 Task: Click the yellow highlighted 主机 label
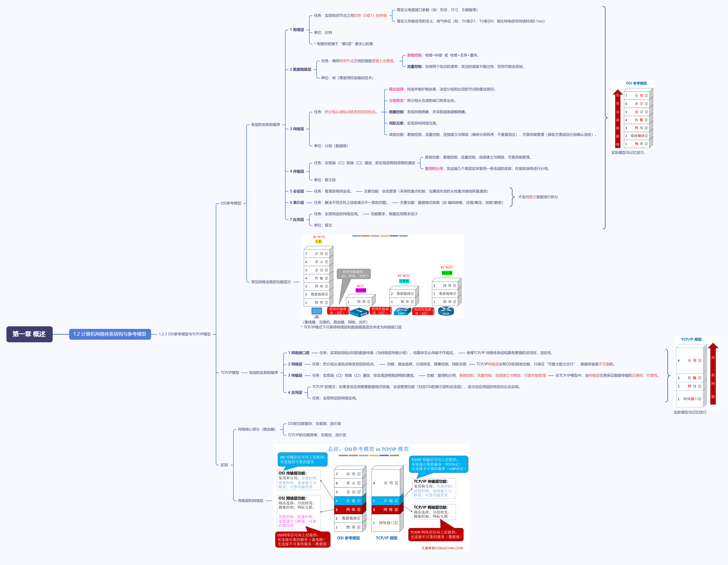[x=318, y=242]
